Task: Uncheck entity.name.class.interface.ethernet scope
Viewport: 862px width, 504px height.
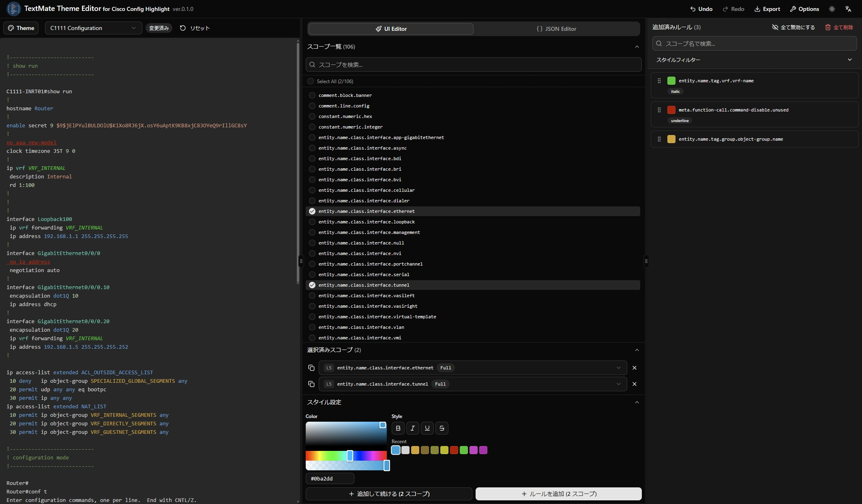Action: point(312,211)
